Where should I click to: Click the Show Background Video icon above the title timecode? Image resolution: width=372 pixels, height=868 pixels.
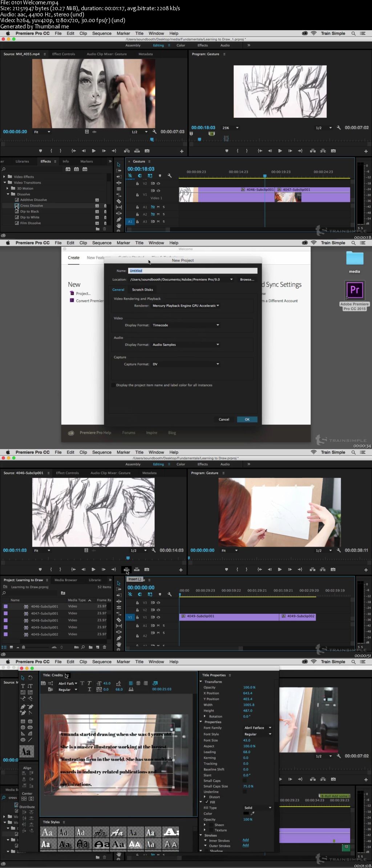pyautogui.click(x=155, y=683)
